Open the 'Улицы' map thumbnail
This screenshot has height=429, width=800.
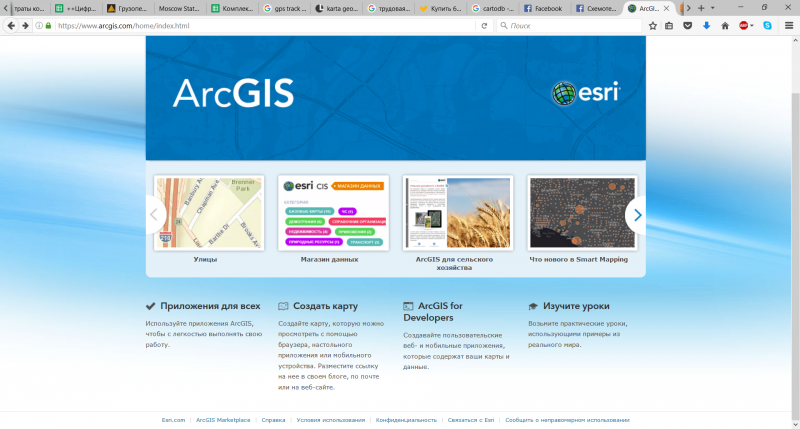point(205,213)
